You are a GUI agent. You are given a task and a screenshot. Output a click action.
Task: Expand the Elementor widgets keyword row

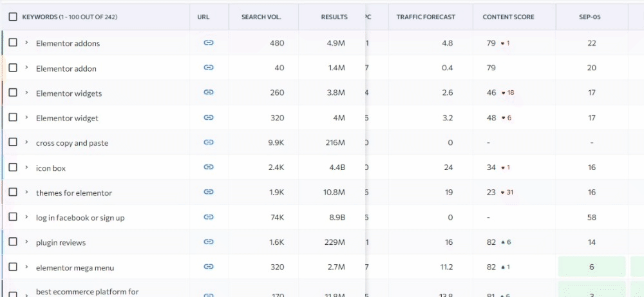coord(26,92)
